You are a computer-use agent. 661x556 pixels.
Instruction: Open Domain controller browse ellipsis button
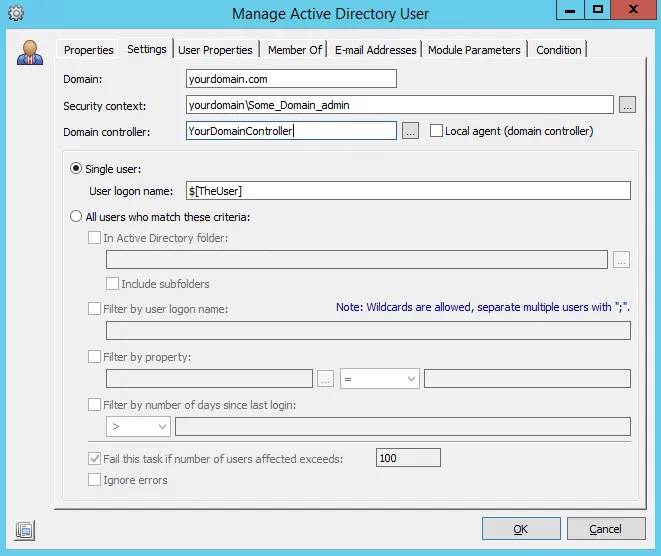pyautogui.click(x=410, y=131)
